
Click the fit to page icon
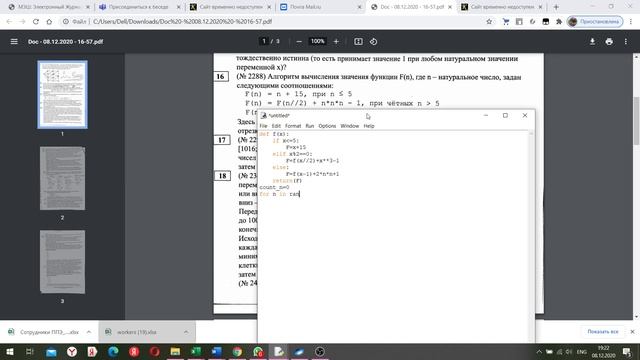358,42
